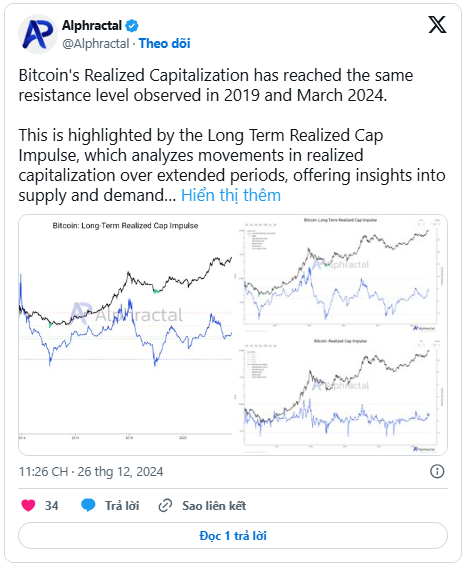Click the reply speech bubble icon
The height and width of the screenshot is (567, 468).
[88, 505]
